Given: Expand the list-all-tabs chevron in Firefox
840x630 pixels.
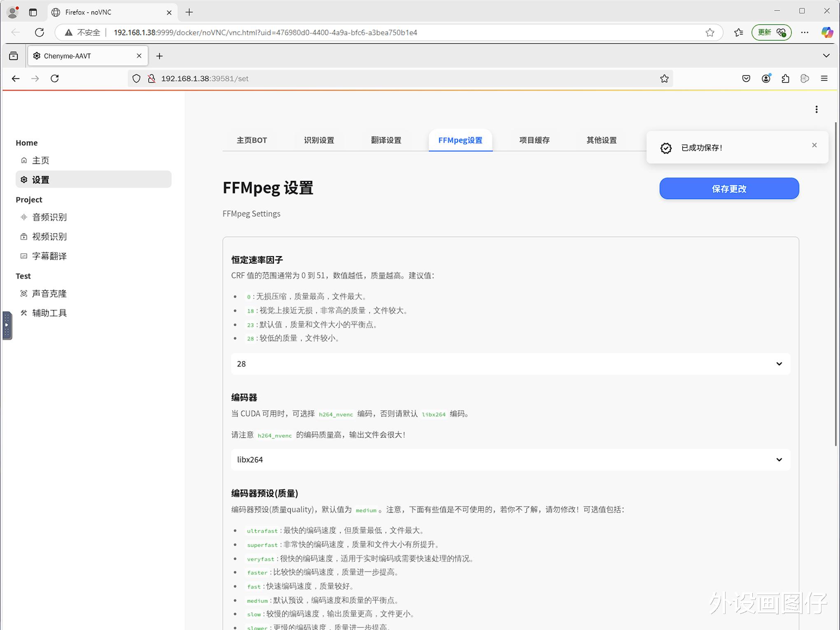Looking at the screenshot, I should coord(826,56).
